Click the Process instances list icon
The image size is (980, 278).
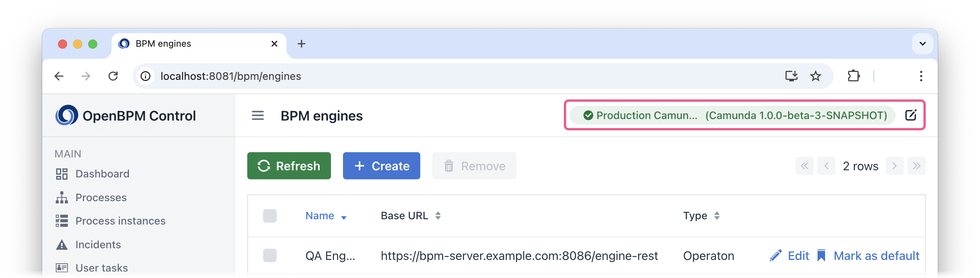62,221
